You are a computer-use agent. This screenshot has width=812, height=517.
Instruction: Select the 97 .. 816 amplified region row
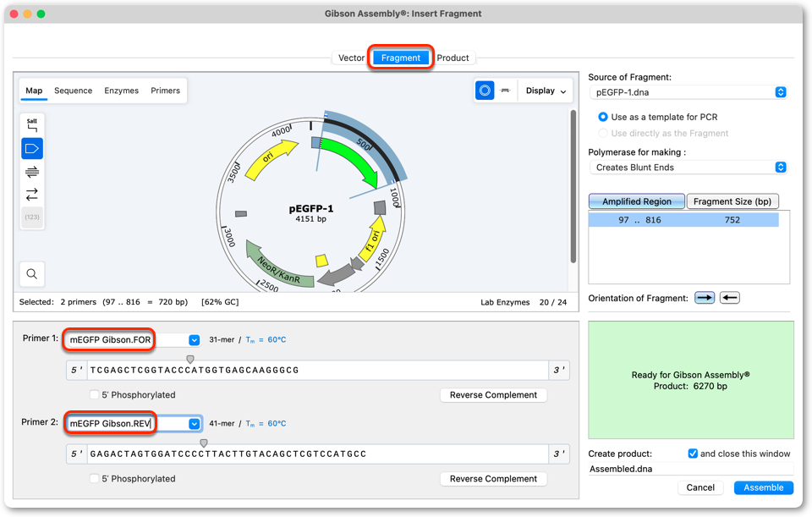[683, 220]
